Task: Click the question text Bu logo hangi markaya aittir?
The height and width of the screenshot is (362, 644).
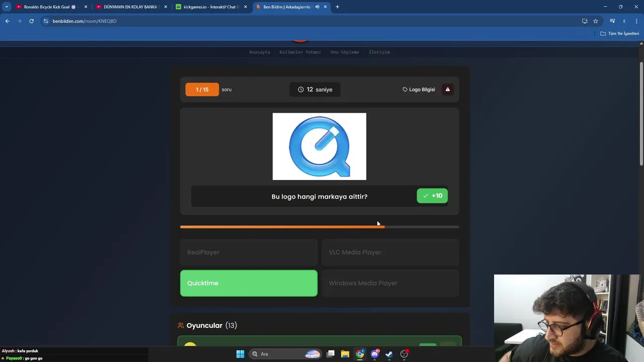Action: click(x=319, y=197)
